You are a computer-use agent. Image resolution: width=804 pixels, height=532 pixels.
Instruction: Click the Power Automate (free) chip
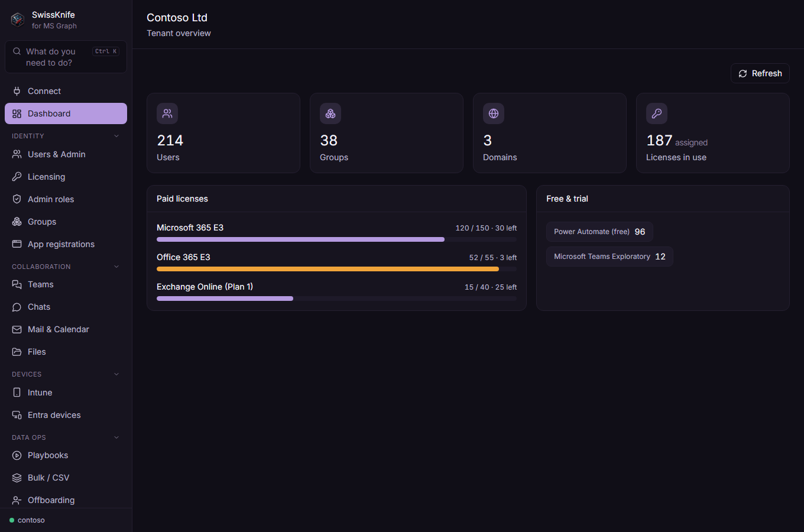coord(599,232)
